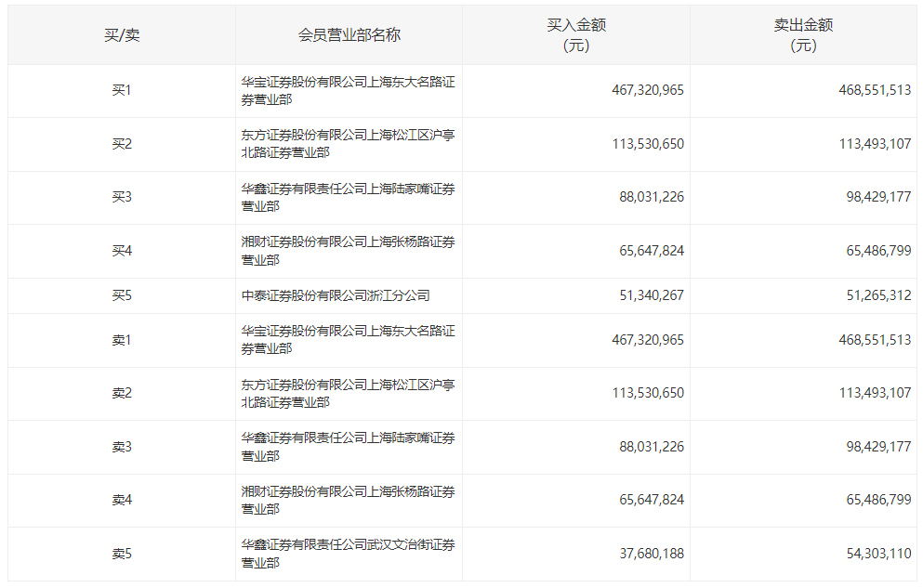Click sell amount 54,303,110
The height and width of the screenshot is (588, 923).
pos(875,554)
